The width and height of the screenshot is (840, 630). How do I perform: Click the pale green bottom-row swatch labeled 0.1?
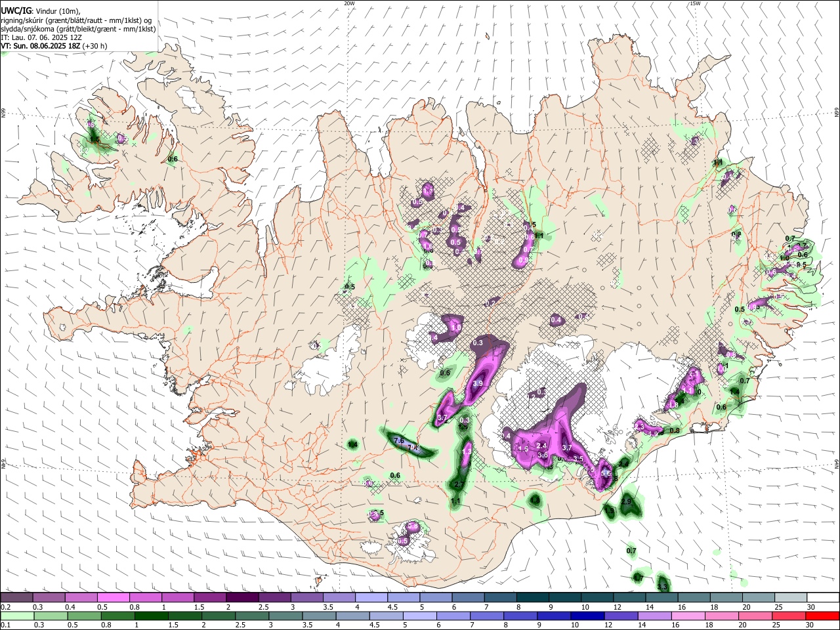(17, 616)
